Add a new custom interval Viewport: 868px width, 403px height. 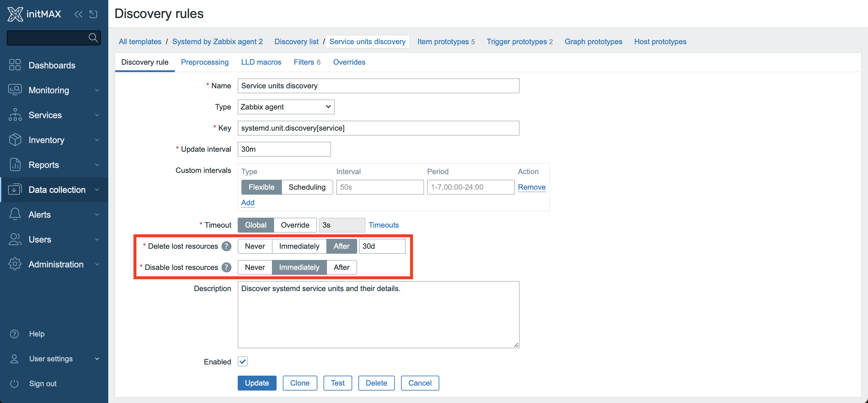(248, 203)
